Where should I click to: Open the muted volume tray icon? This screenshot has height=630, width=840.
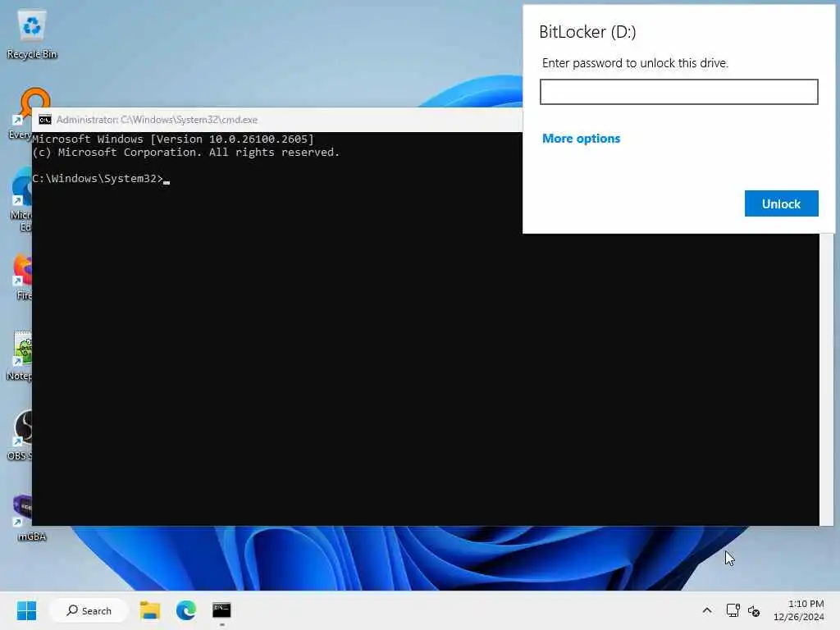pyautogui.click(x=754, y=610)
